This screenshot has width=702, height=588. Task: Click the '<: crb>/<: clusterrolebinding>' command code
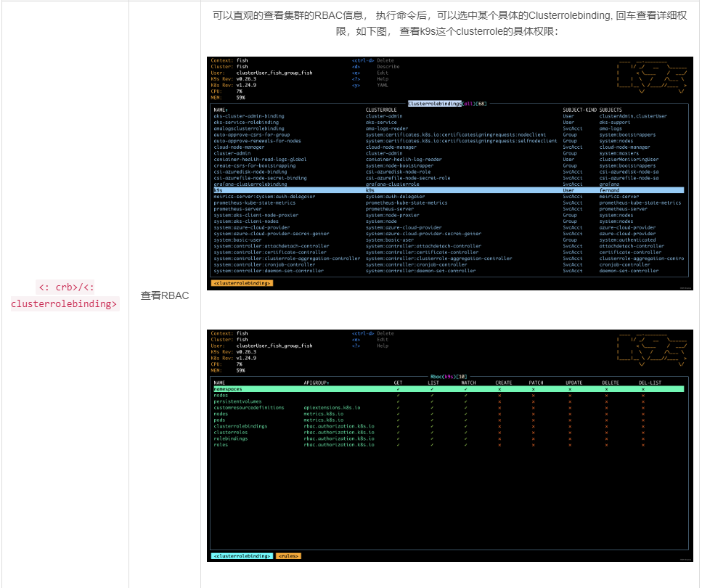65,295
